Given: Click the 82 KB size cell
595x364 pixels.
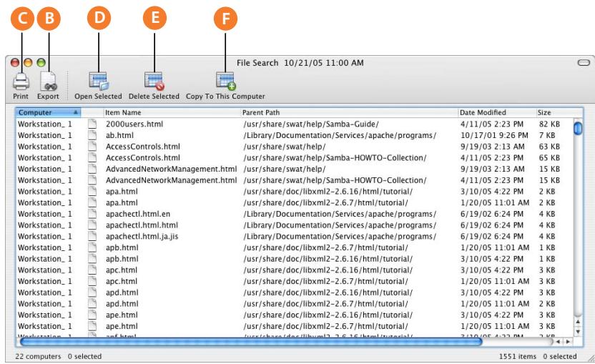Looking at the screenshot, I should coord(549,124).
